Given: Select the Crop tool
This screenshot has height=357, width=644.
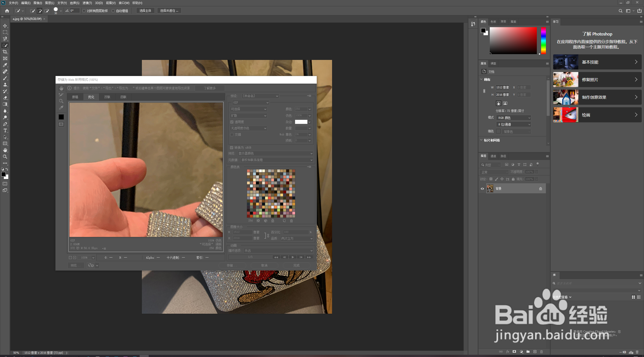Looking at the screenshot, I should coord(5,52).
